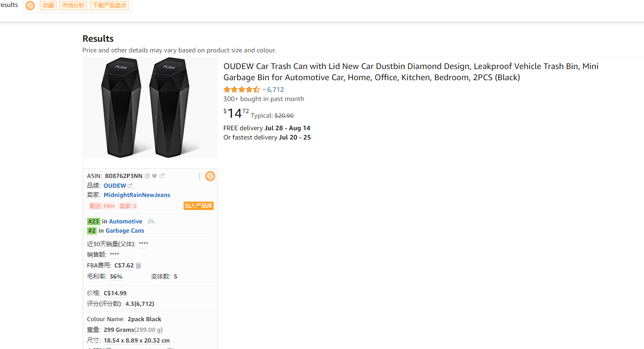Click the 收藏 toolbar button
Viewport: 644px width, 349px height.
click(x=48, y=6)
